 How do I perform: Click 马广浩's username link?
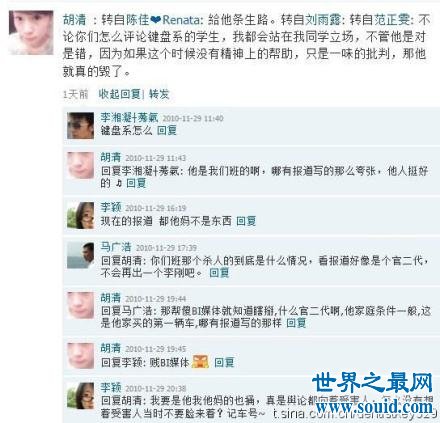click(x=116, y=247)
